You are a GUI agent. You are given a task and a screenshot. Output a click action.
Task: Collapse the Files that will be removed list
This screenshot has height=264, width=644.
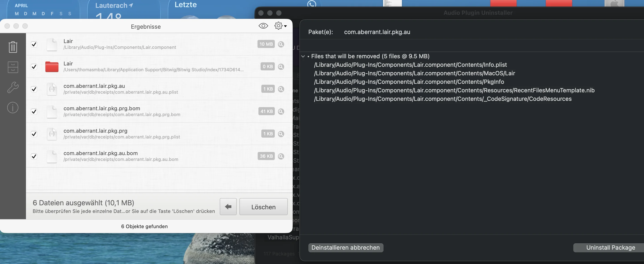(303, 56)
